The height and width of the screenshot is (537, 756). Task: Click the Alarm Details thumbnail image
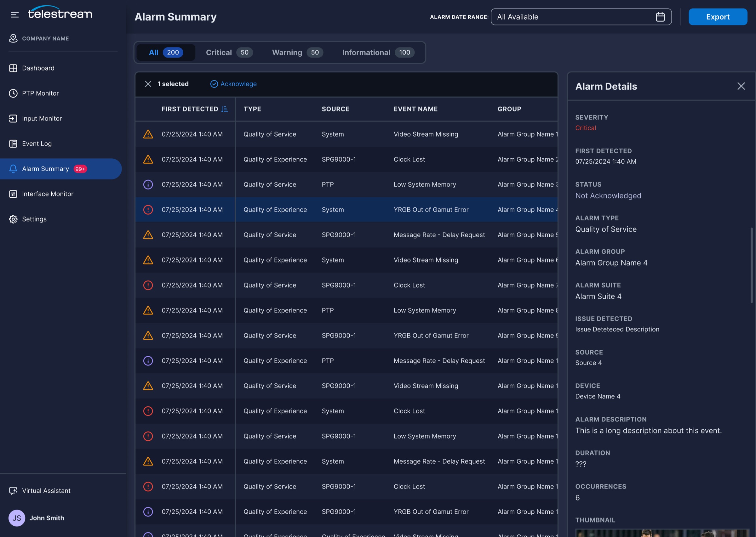[662, 533]
